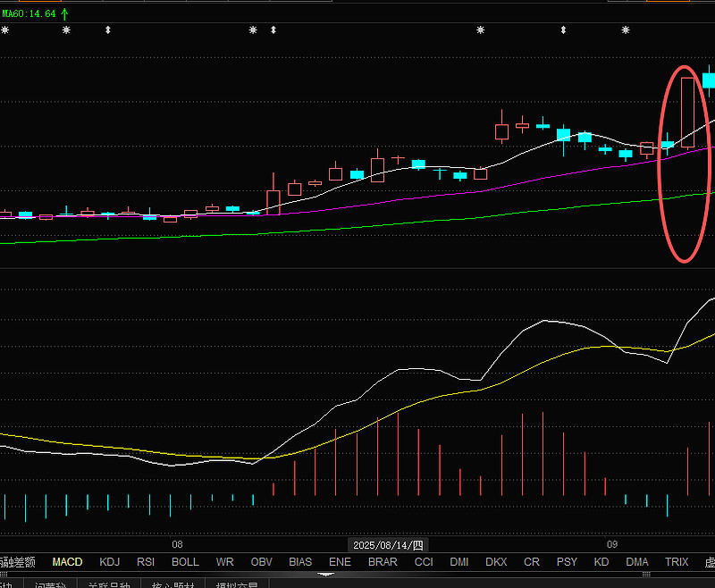
Task: Select the DMI indicator tab
Action: click(459, 562)
